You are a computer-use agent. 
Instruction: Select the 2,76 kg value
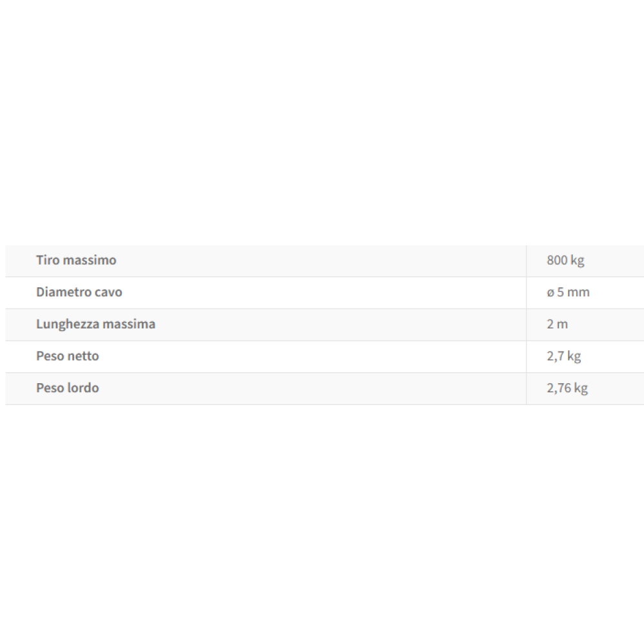pyautogui.click(x=567, y=388)
